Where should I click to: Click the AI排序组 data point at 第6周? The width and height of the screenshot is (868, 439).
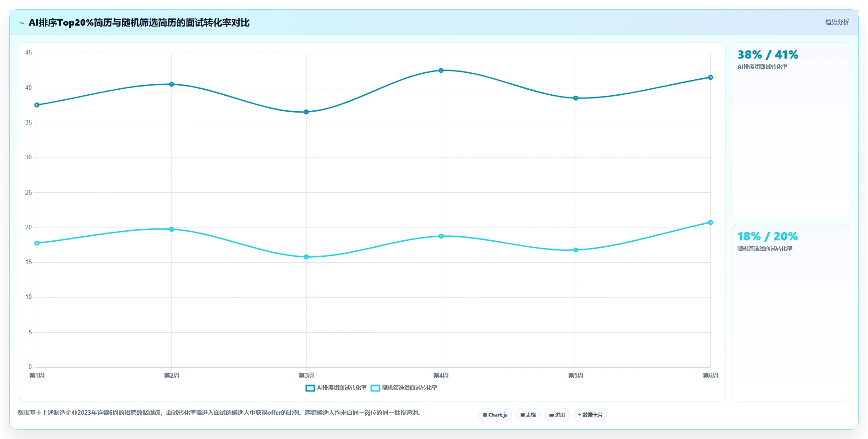coord(711,77)
